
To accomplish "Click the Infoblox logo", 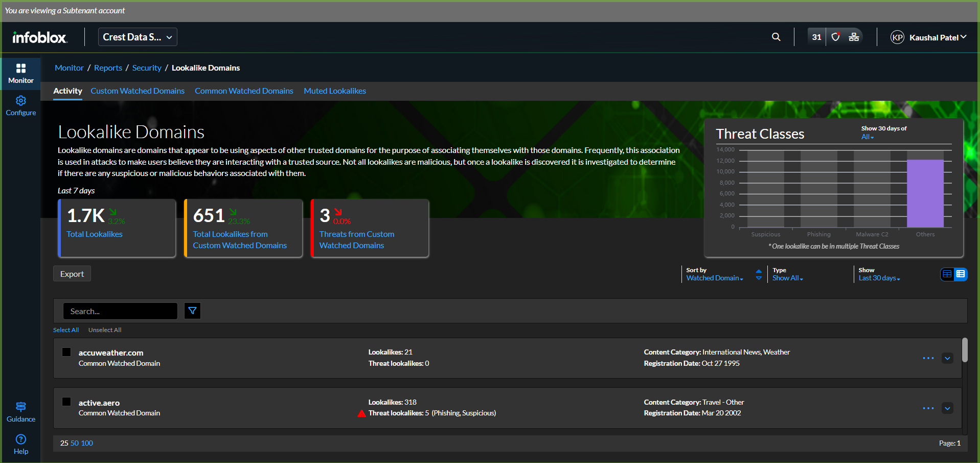I will 39,37.
